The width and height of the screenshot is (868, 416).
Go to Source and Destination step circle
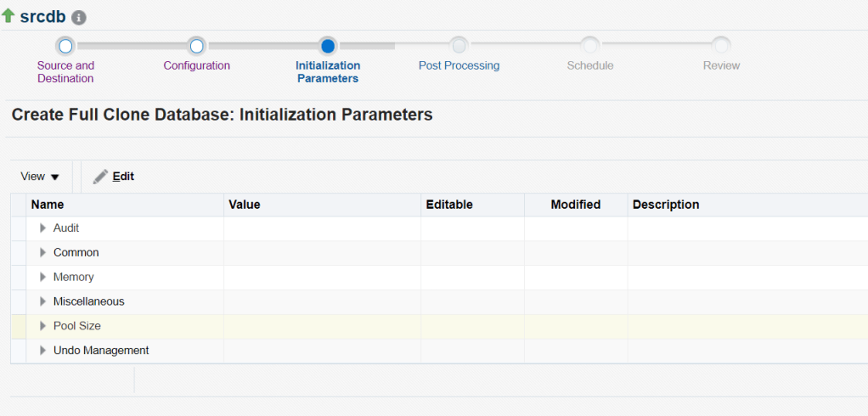coord(65,46)
